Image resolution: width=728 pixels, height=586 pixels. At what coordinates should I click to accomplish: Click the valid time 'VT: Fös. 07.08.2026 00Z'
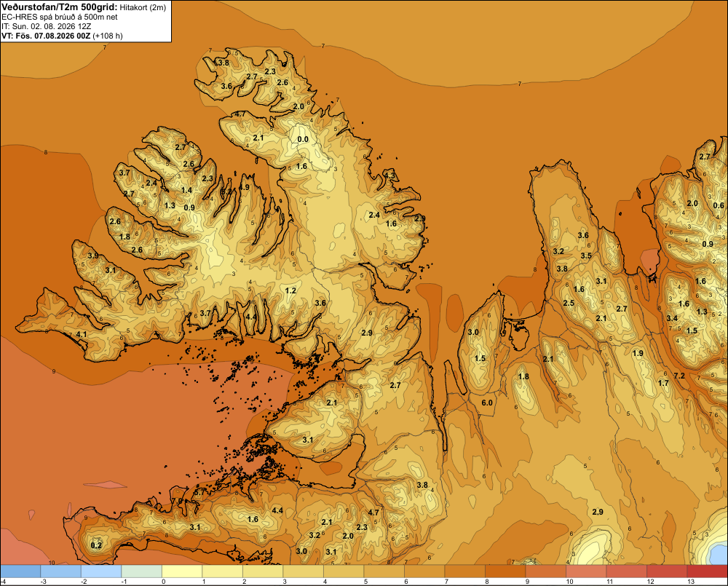pyautogui.click(x=46, y=36)
